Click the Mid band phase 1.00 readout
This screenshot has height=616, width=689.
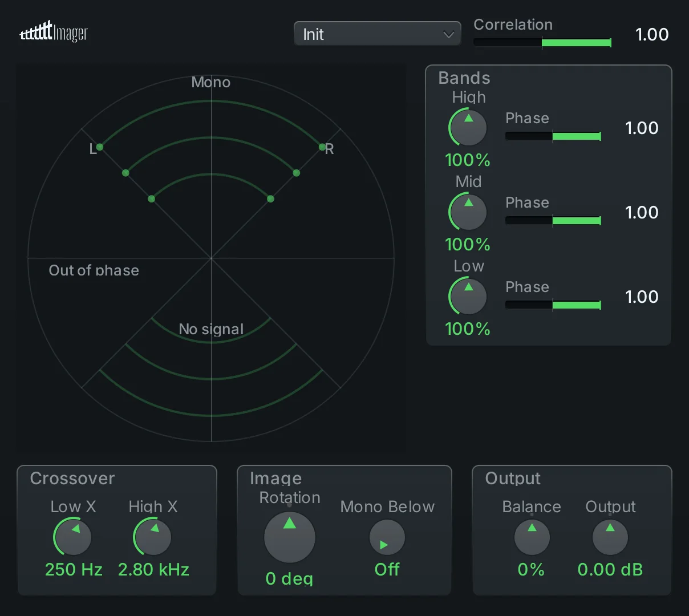click(x=642, y=212)
